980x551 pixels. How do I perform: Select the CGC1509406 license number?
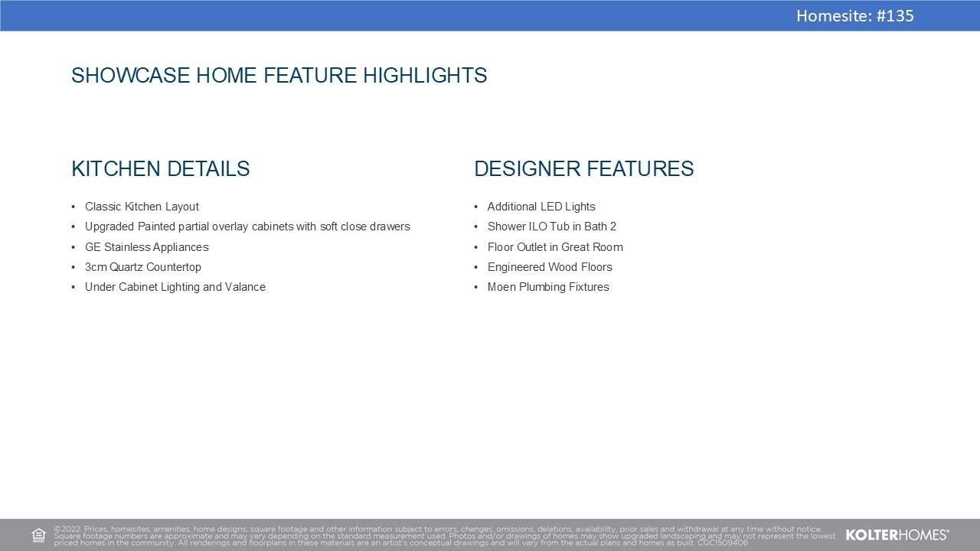(x=722, y=543)
